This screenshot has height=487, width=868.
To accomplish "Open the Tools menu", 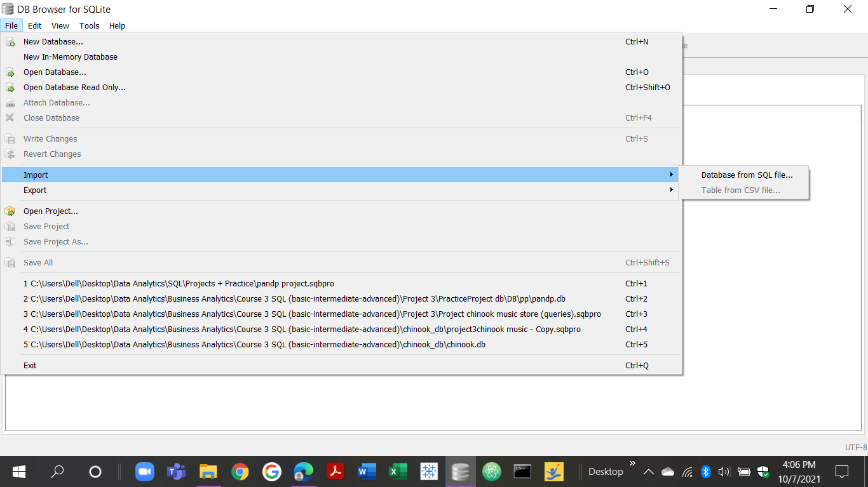I will pos(89,25).
